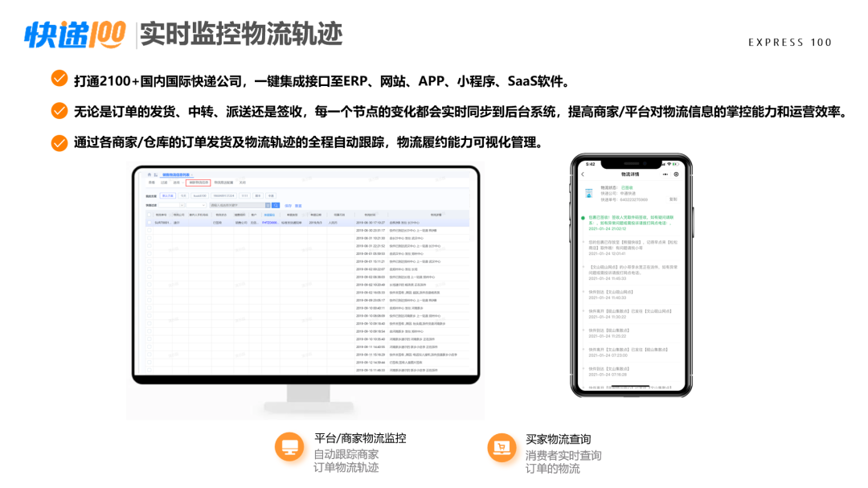The image size is (868, 488).
Task: Tap the courier logo icon on the phone
Action: [589, 193]
